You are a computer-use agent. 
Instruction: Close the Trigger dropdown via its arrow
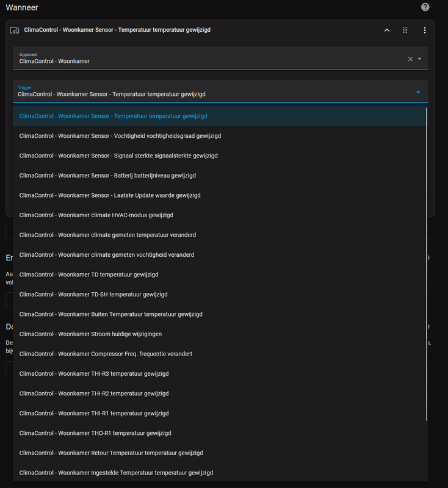pos(418,91)
